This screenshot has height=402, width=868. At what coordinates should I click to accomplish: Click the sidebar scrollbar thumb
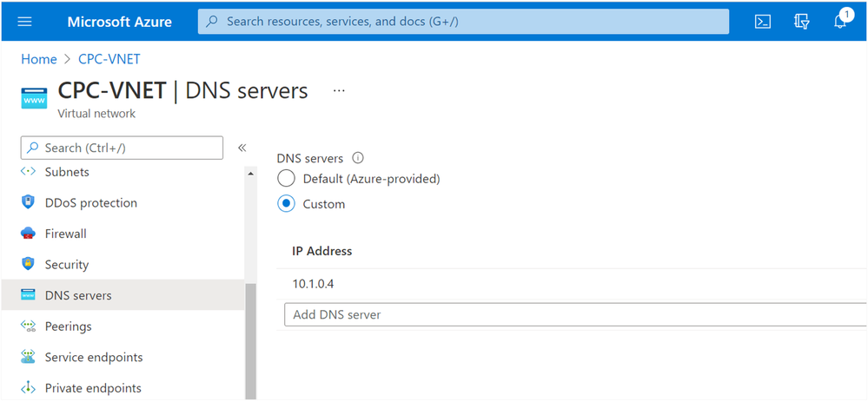251,341
